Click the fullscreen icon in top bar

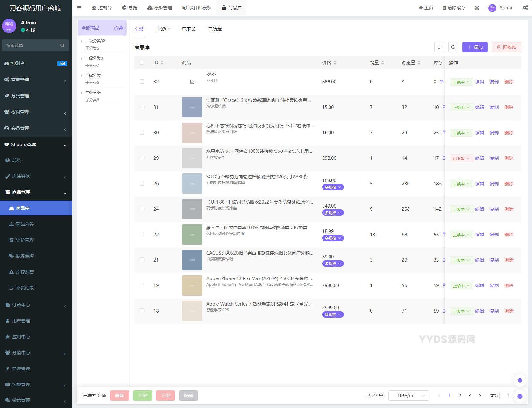pyautogui.click(x=477, y=8)
